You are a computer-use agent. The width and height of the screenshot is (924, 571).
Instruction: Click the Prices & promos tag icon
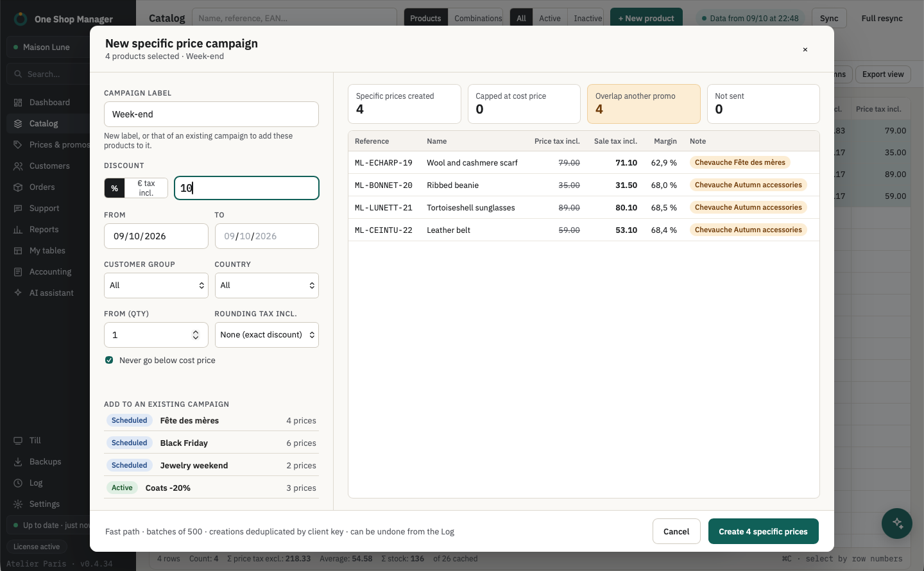(18, 145)
